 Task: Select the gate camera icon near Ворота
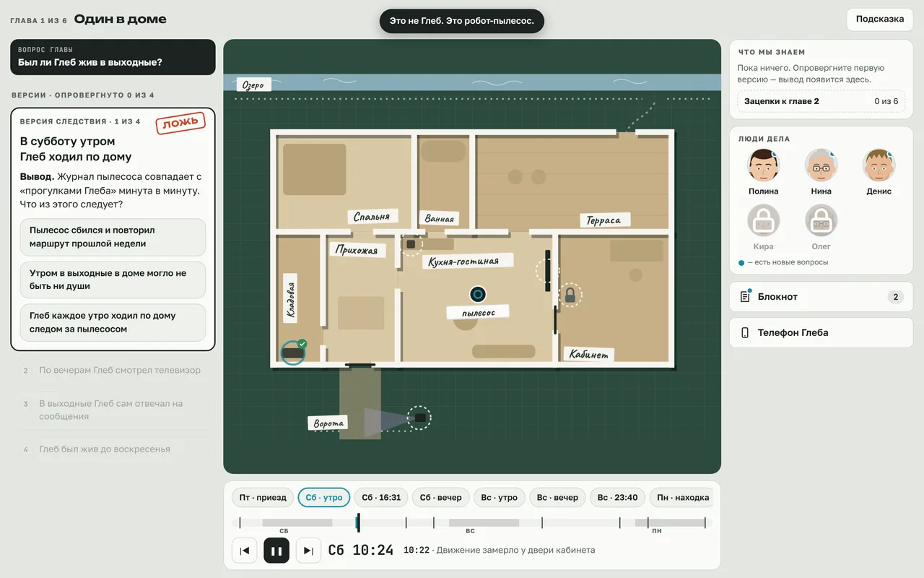(419, 418)
